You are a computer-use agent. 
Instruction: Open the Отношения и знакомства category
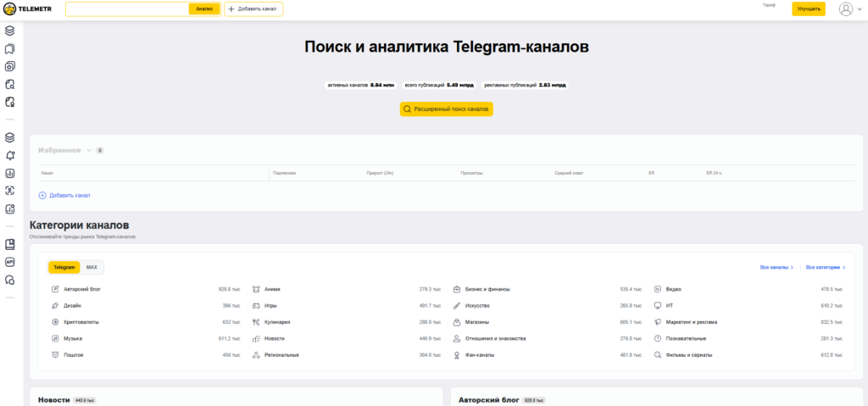pyautogui.click(x=495, y=338)
